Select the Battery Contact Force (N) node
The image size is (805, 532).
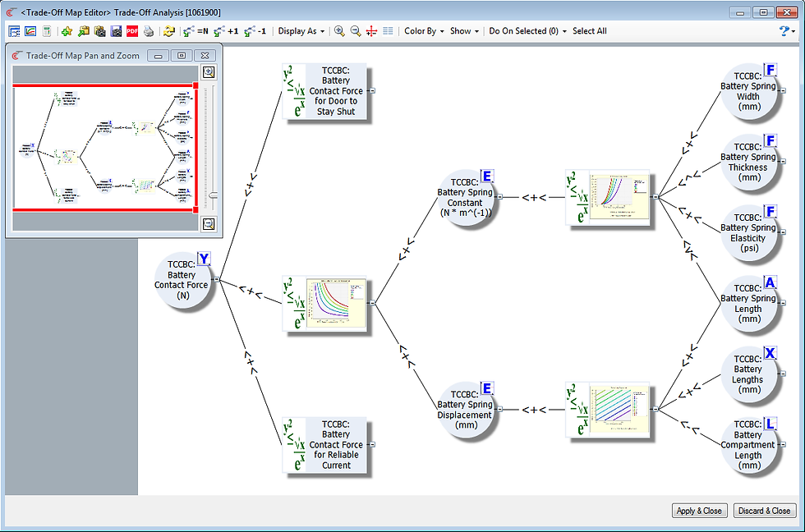pos(182,280)
